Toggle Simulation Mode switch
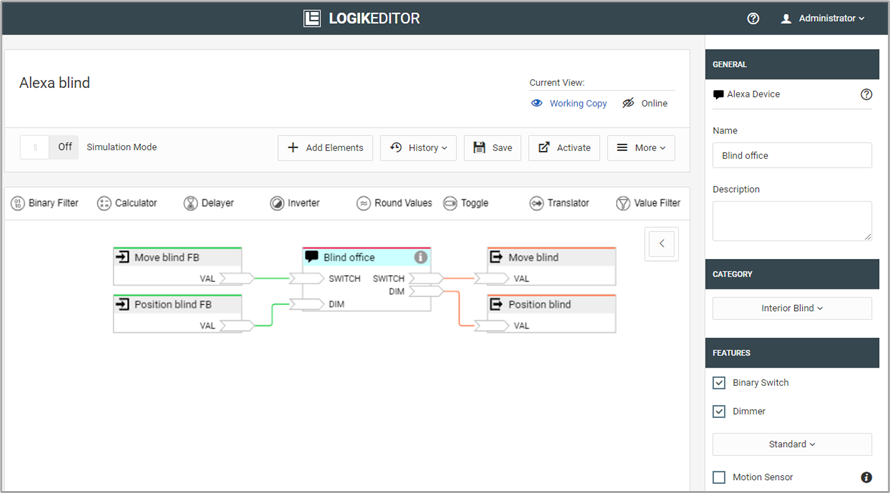 click(49, 147)
